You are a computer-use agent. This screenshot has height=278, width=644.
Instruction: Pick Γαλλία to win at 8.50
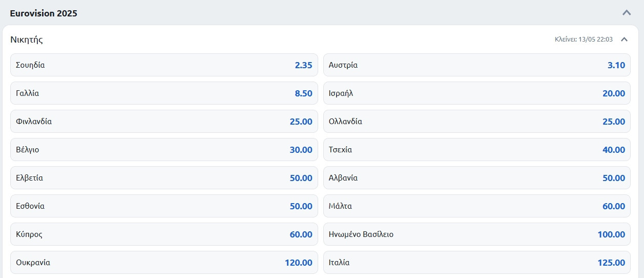point(164,93)
